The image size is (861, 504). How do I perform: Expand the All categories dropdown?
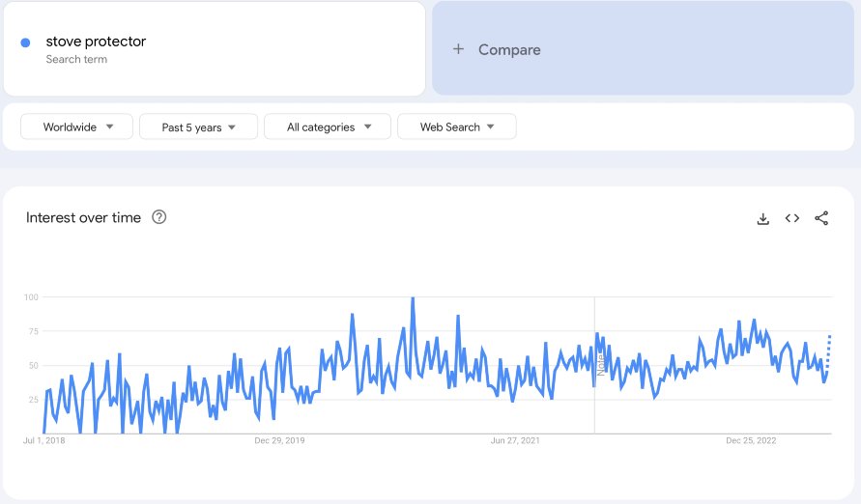point(328,126)
